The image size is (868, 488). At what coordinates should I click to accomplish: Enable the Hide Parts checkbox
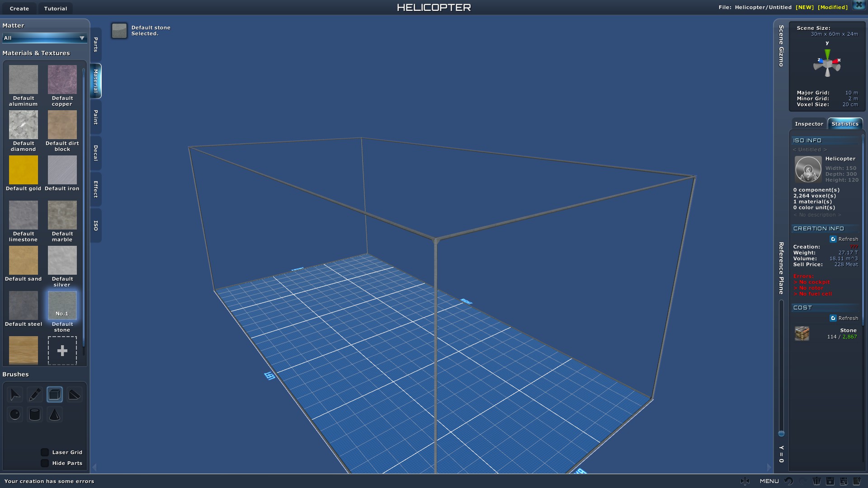pos(45,463)
